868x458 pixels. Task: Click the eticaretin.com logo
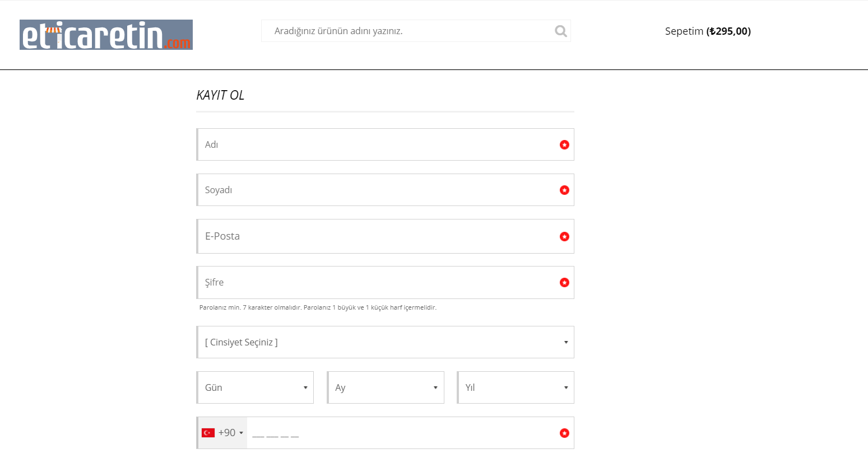(x=106, y=35)
